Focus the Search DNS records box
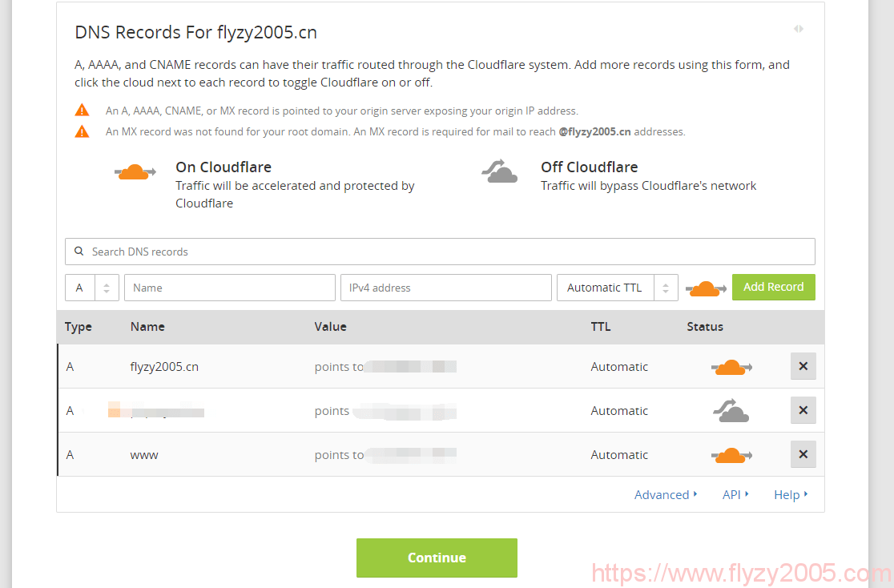The width and height of the screenshot is (894, 588). [440, 252]
